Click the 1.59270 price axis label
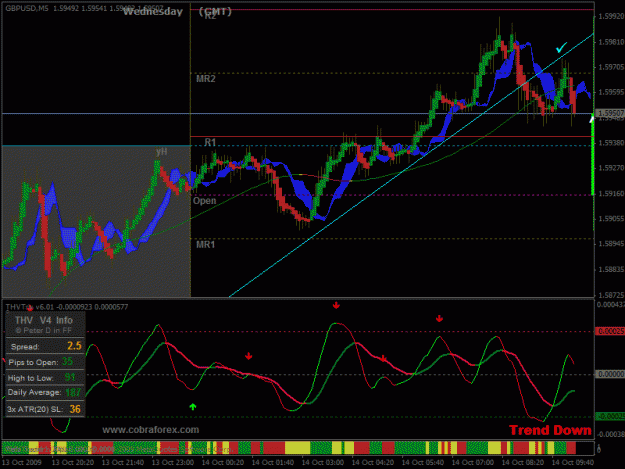The height and width of the screenshot is (469, 625). click(x=611, y=168)
